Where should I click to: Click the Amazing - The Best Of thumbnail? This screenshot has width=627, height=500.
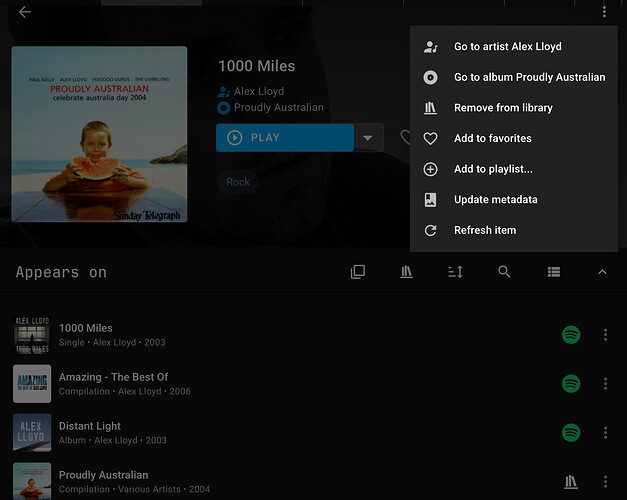click(x=32, y=384)
